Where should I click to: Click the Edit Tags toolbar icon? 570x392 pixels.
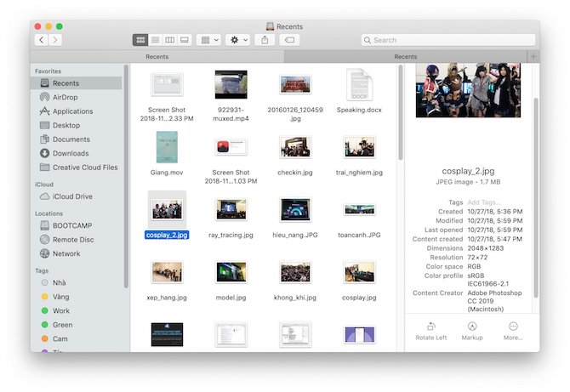(289, 40)
